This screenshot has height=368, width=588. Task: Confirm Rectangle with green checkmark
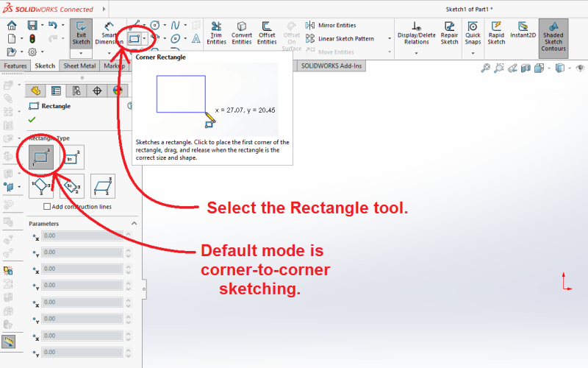click(32, 119)
